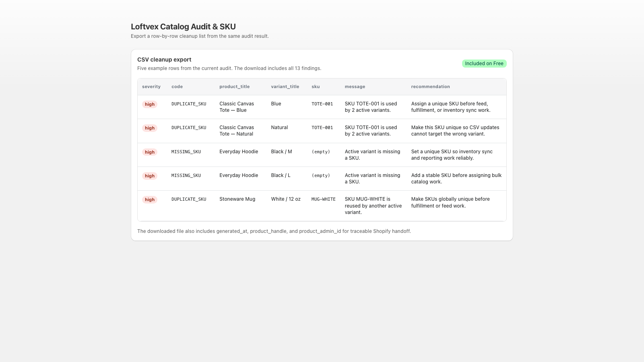Click Classic Canvas Tote — Natural product title
The height and width of the screenshot is (362, 644).
(x=237, y=131)
